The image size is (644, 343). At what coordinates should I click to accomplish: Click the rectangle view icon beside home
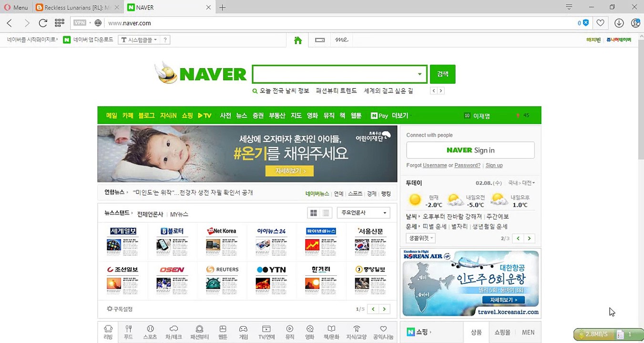pyautogui.click(x=320, y=40)
